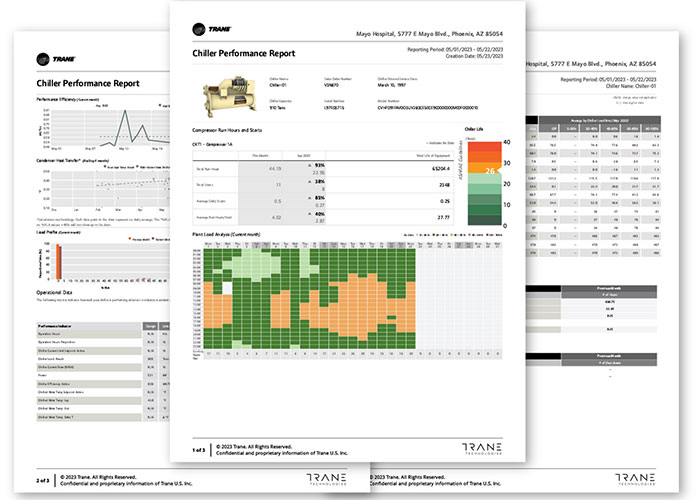
Task: Click the left page copyright notice
Action: click(x=126, y=480)
